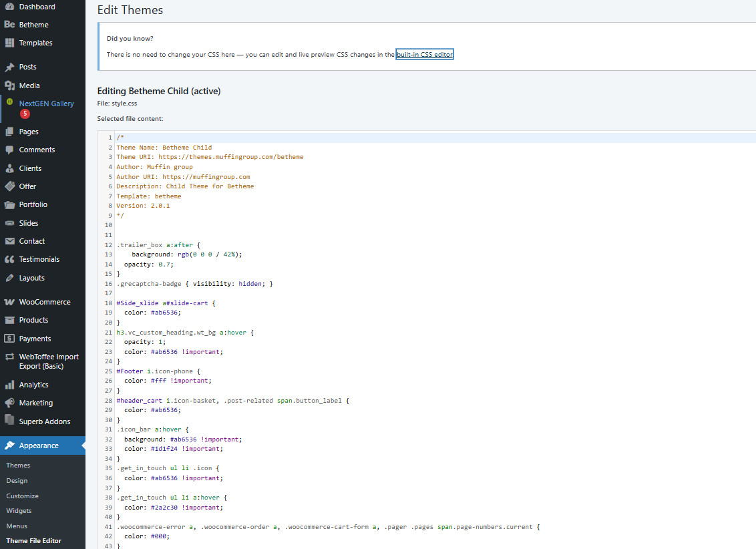Viewport: 756px width, 549px height.
Task: Open the NextGEN Gallery menu
Action: click(x=46, y=104)
